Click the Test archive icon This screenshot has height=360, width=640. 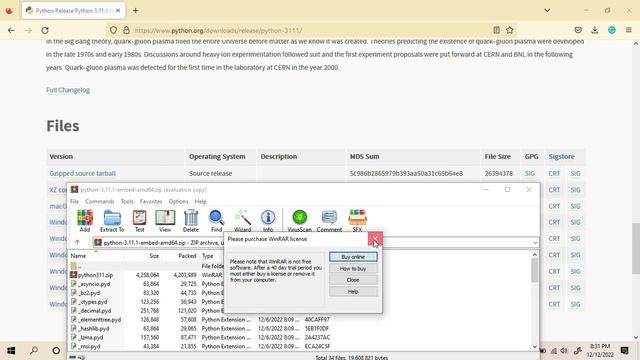[139, 221]
